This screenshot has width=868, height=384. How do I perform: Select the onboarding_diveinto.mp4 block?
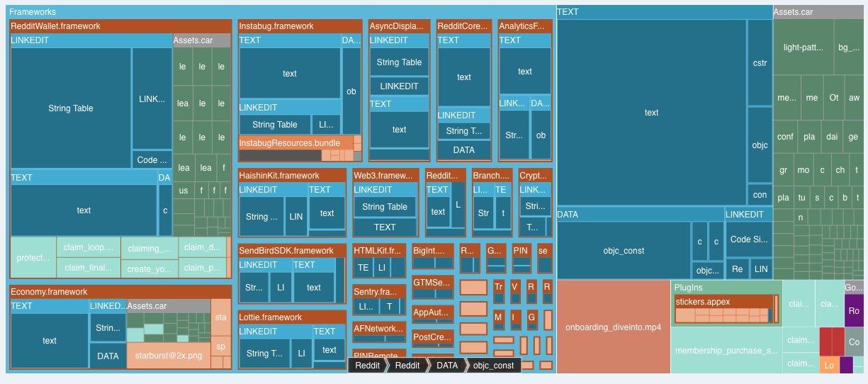pos(614,327)
